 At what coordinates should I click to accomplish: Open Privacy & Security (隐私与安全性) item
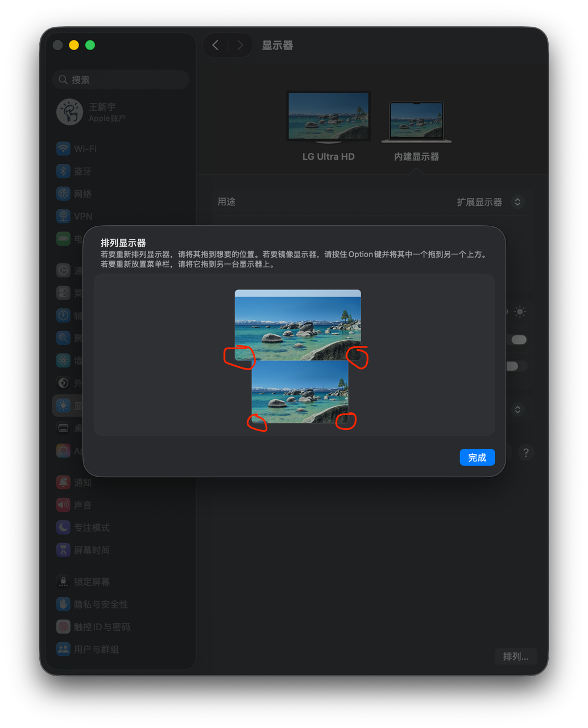click(x=63, y=604)
